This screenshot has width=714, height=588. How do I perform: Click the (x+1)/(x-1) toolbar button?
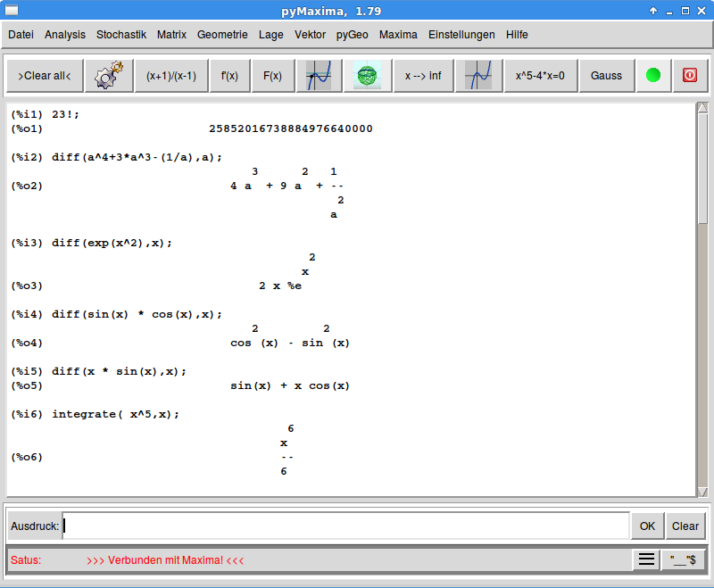click(171, 76)
